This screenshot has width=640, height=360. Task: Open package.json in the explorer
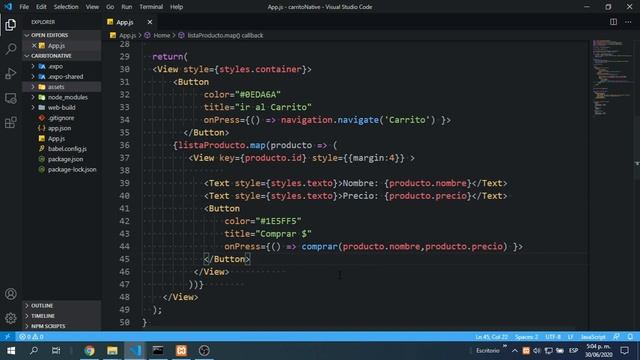click(x=62, y=159)
